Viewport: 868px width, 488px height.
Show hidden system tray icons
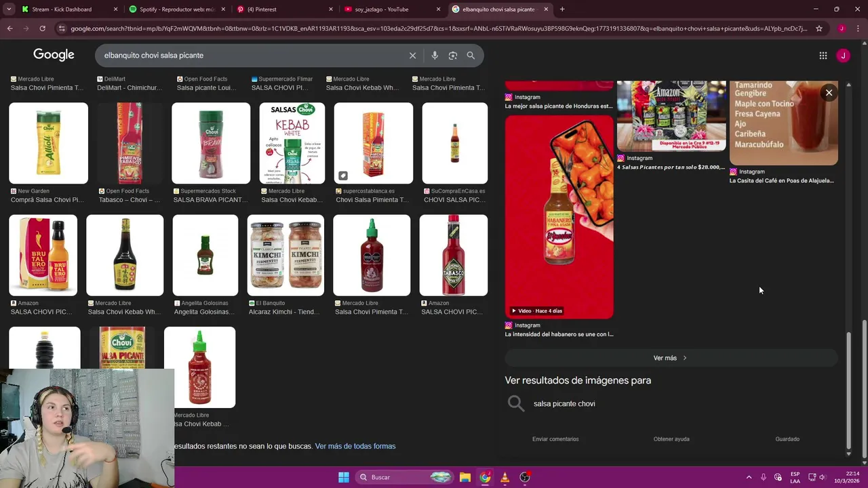[749, 477]
